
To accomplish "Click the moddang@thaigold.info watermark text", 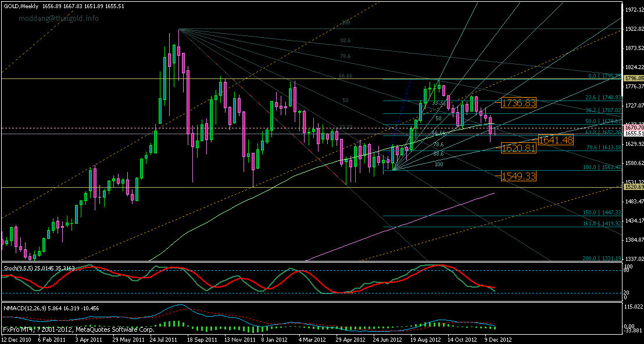I will 58,19.
